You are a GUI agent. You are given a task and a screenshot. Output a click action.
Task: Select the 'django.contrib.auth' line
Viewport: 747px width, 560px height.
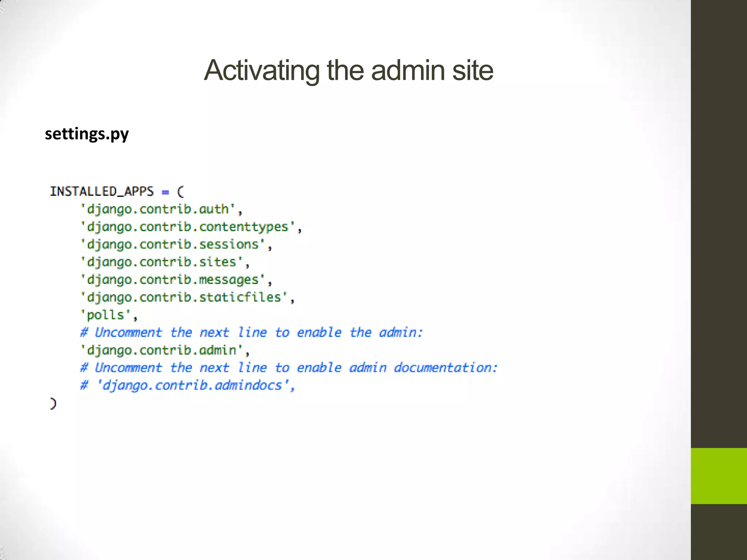tap(161, 209)
